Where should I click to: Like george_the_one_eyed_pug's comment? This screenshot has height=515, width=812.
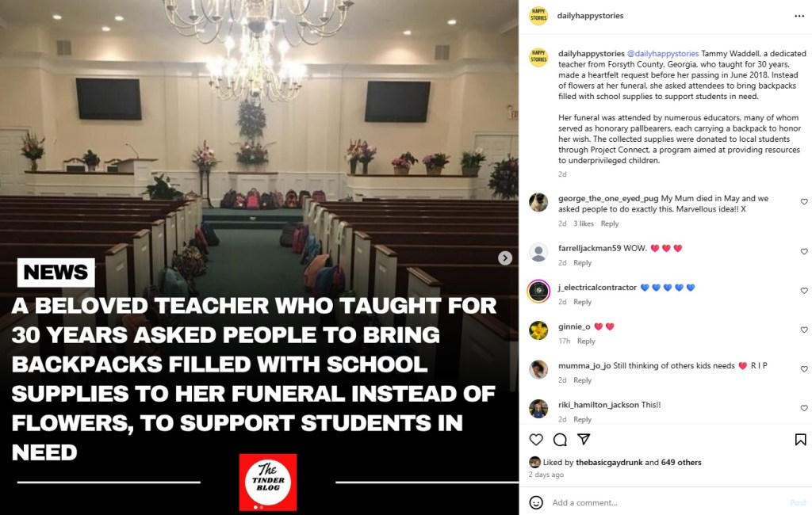[x=804, y=202]
